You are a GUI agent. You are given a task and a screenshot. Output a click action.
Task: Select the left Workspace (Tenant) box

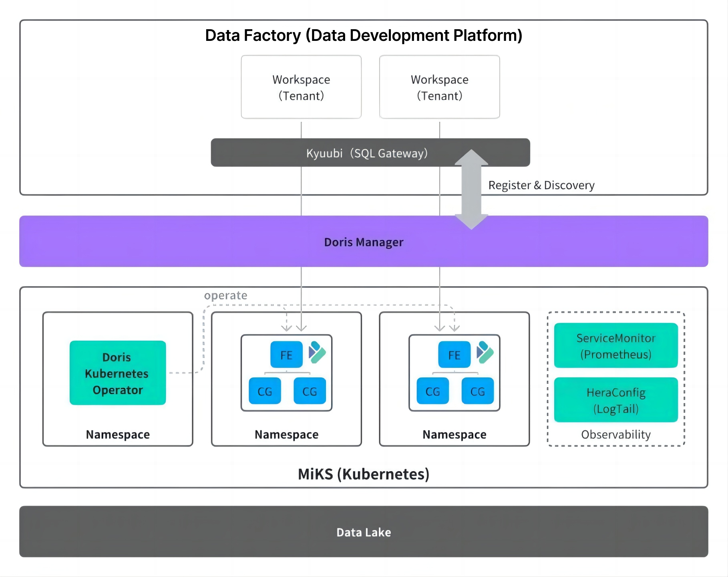tap(301, 87)
